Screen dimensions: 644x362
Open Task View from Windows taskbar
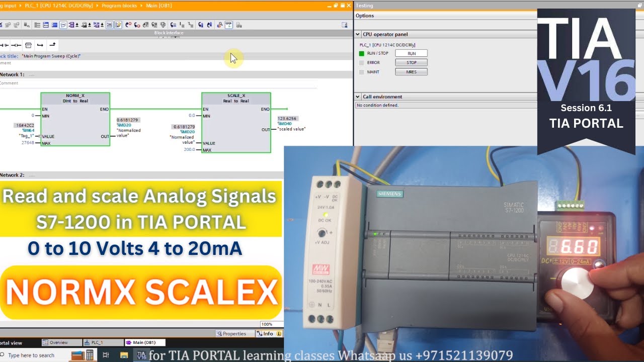point(106,355)
